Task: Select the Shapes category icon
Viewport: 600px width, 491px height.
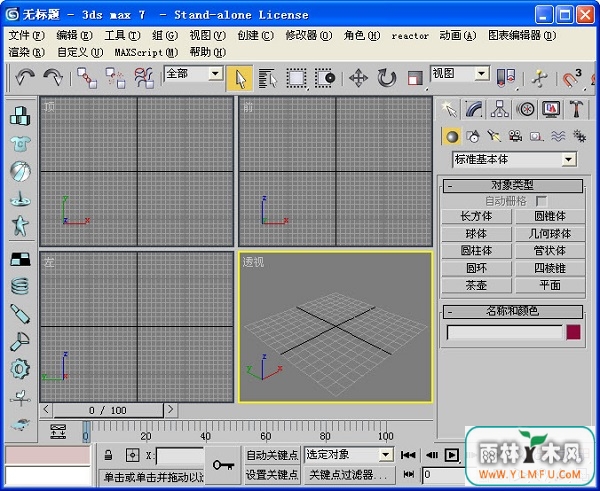Action: [x=473, y=136]
